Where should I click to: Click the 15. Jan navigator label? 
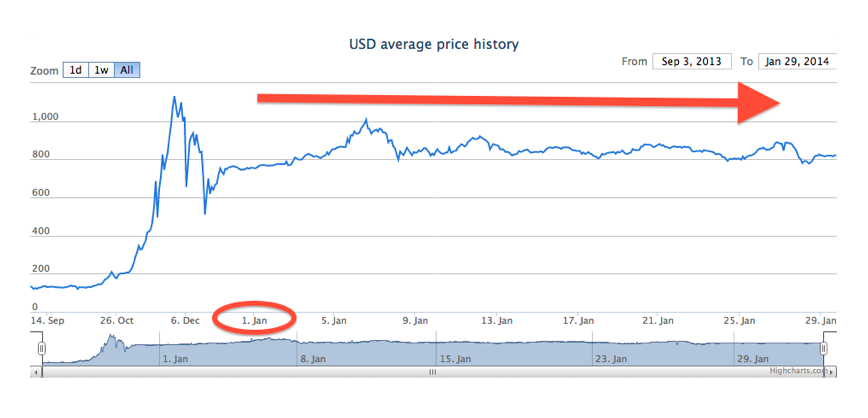point(455,359)
